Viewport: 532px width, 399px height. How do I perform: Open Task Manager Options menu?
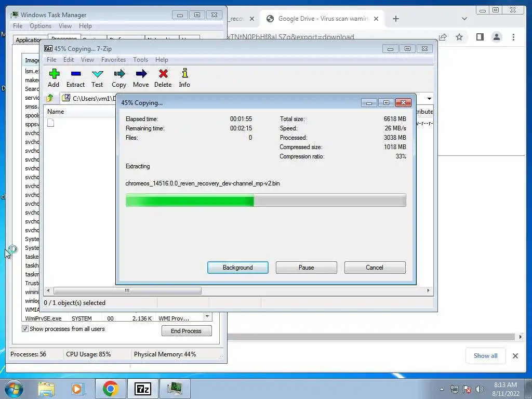41,26
